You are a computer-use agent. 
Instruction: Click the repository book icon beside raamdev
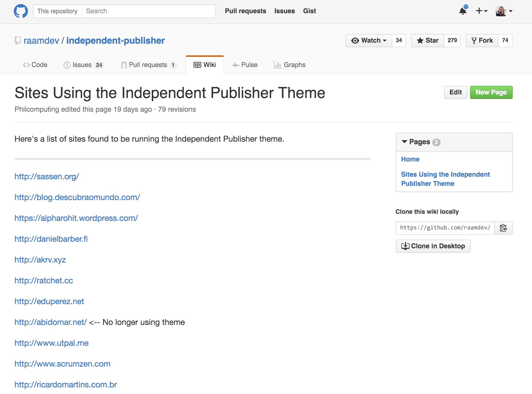(18, 41)
